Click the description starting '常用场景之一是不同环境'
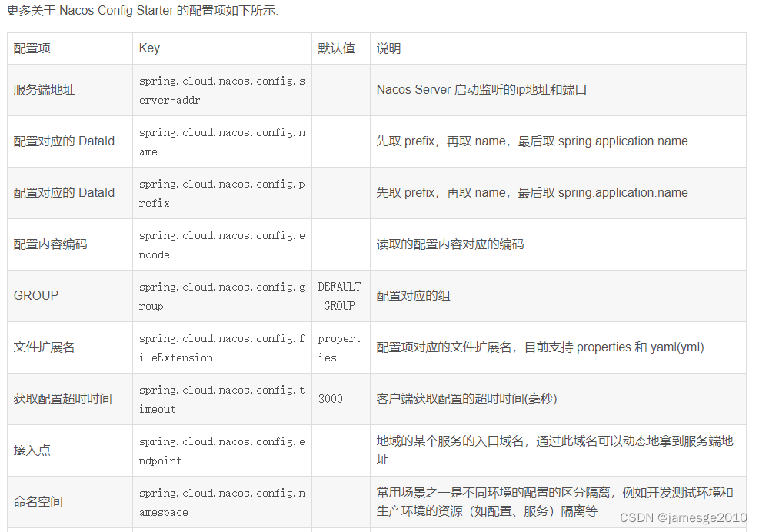 [x=554, y=502]
